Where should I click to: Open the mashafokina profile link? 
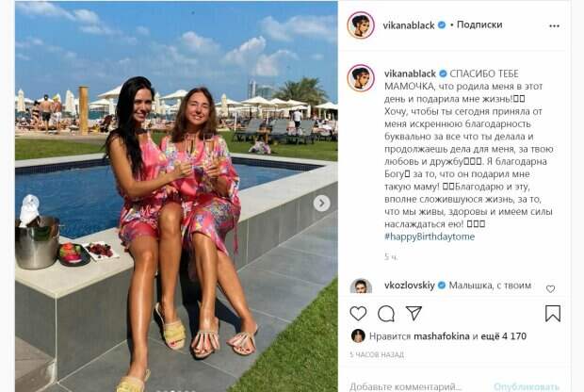pyautogui.click(x=442, y=336)
